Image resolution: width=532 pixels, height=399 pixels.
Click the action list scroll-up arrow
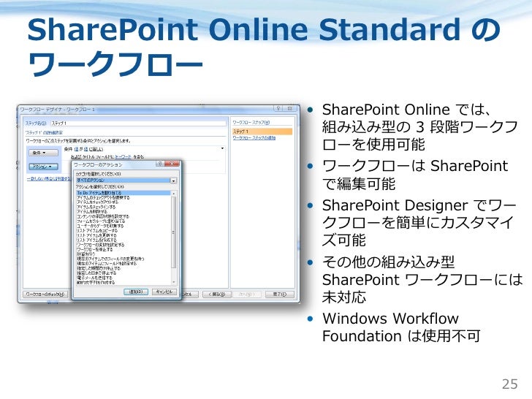tap(174, 193)
